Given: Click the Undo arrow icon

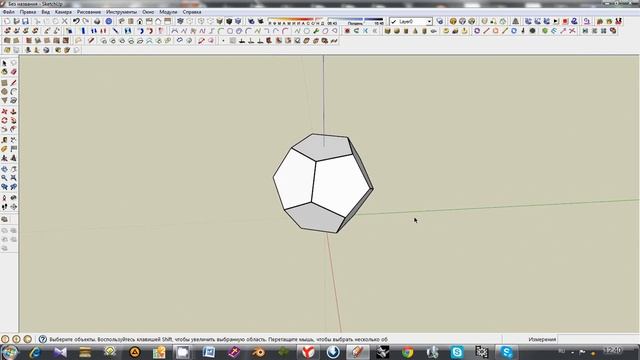Looking at the screenshot, I should pyautogui.click(x=76, y=21).
